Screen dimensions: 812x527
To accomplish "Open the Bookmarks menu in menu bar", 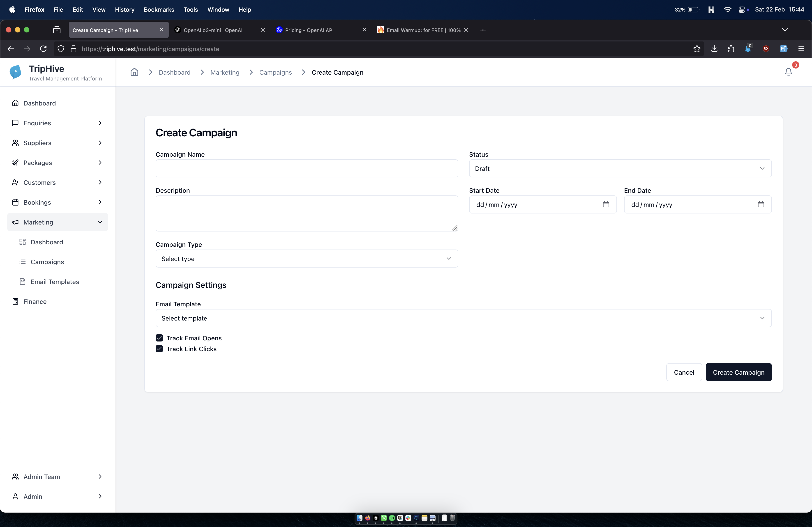I will point(159,9).
